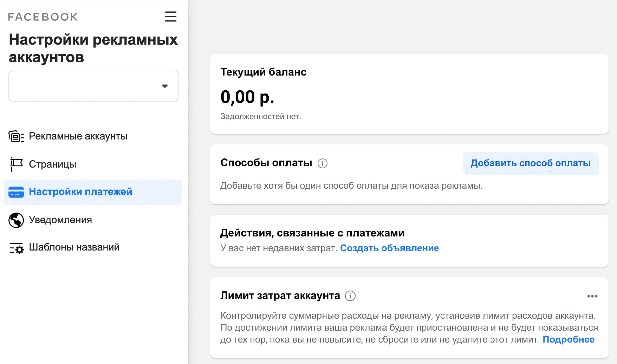Select Настройки платежей menu item

point(80,192)
